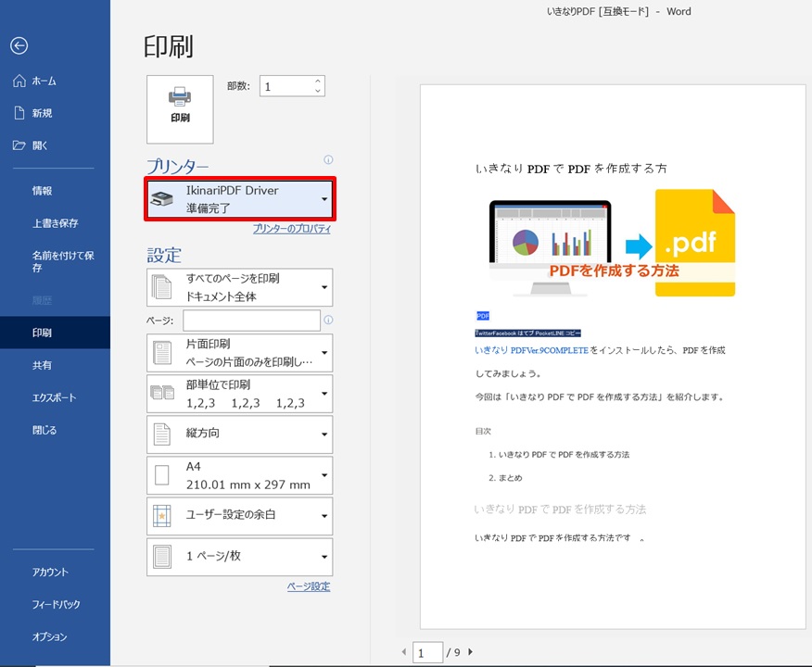Click contents item 1. いきなり PDF で PDF を作成する方法

coord(559,455)
